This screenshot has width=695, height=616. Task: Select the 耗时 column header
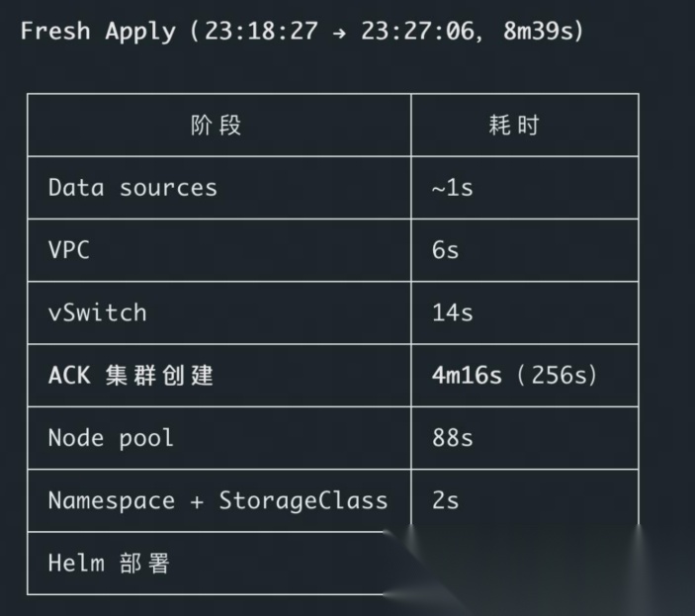coord(514,125)
